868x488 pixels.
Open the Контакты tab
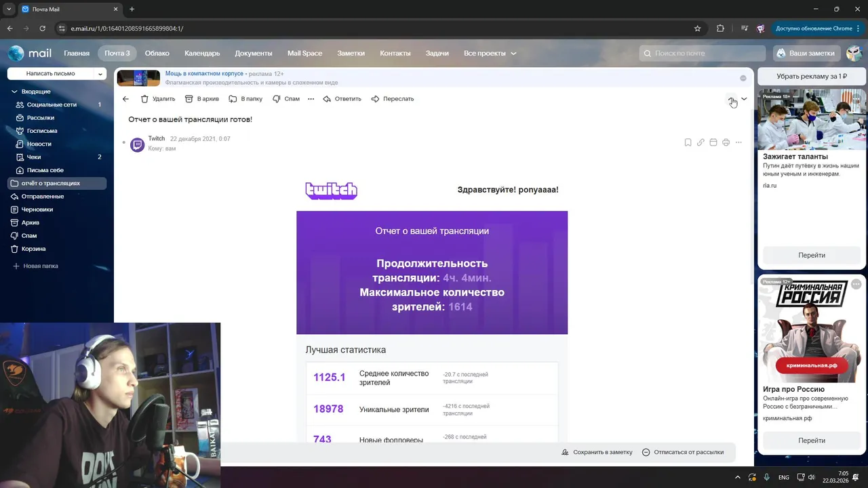click(x=395, y=54)
